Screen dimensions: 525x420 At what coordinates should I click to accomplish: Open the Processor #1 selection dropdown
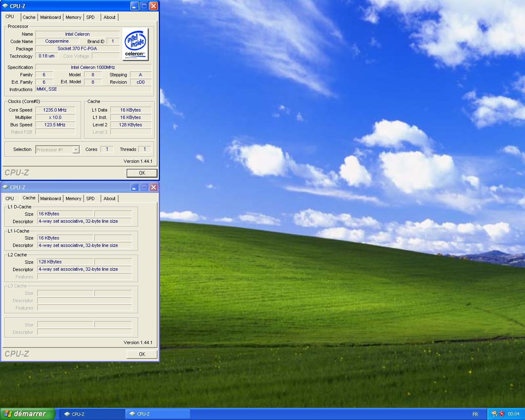click(57, 150)
